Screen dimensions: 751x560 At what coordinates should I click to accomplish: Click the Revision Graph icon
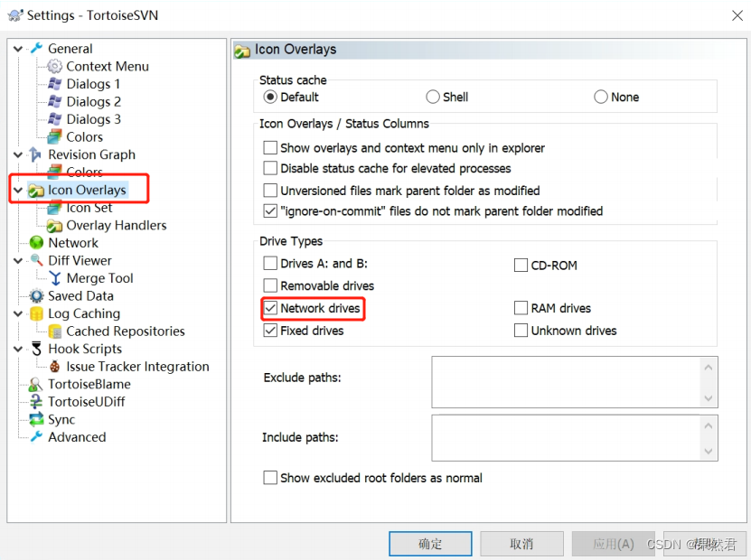[36, 154]
